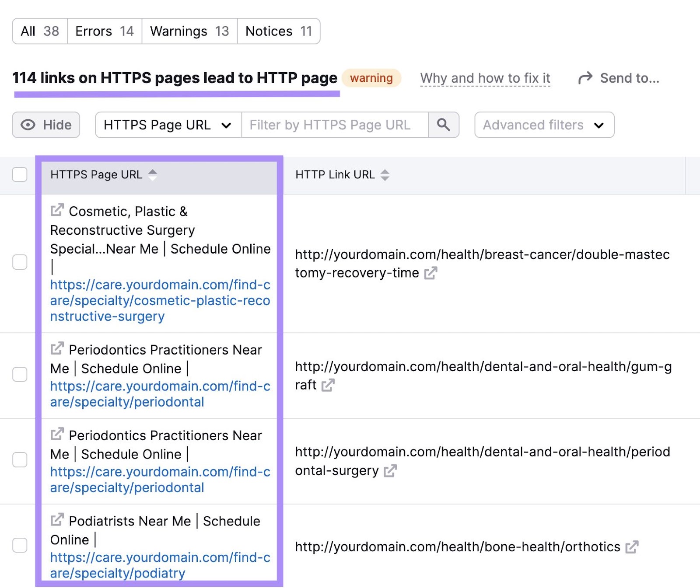Screen dimensions: 700x588
Task: Open the periodontal-surgery HTTP link icon
Action: [x=391, y=471]
